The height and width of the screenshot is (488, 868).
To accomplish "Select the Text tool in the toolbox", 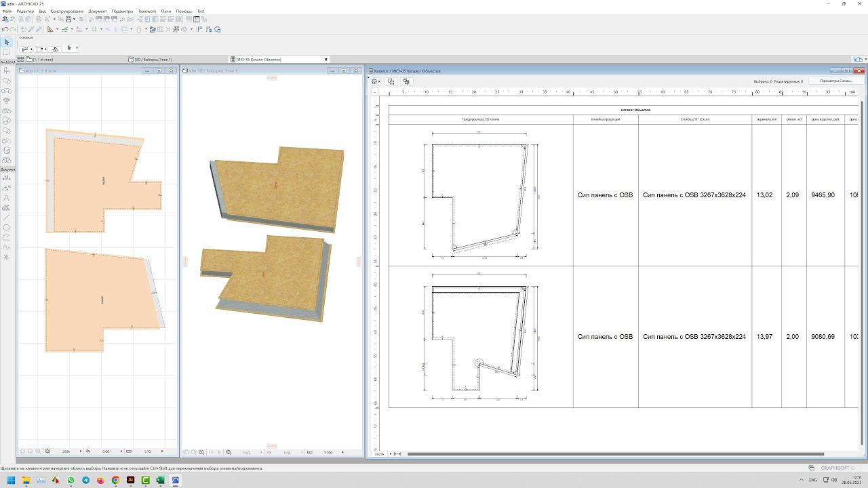I will pyautogui.click(x=7, y=198).
